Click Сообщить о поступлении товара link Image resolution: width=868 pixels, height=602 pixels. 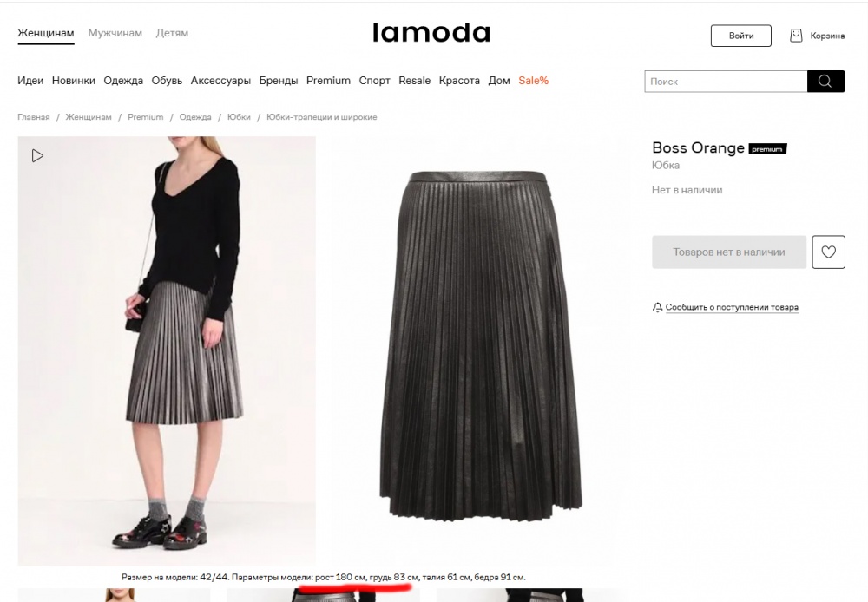[732, 307]
